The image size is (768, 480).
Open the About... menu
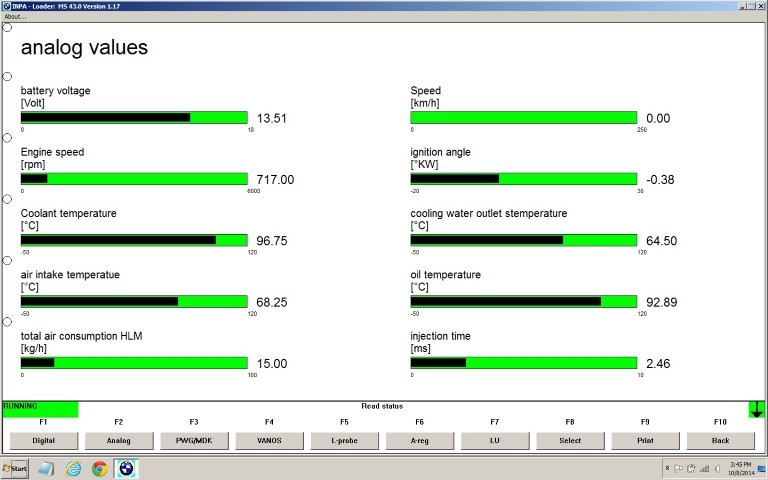pyautogui.click(x=15, y=16)
